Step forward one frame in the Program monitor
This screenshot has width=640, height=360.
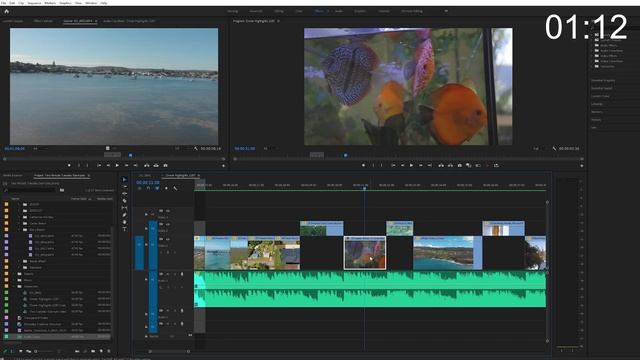(x=421, y=165)
